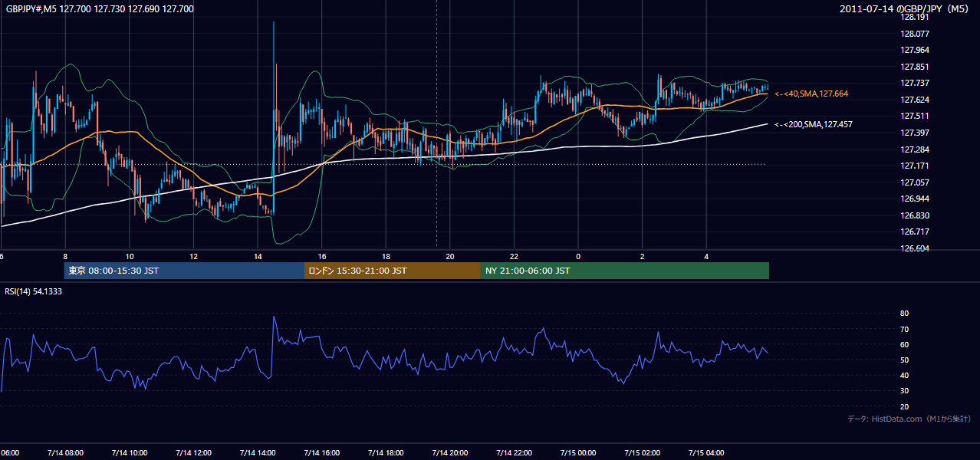Click the 7/14 22:00 bottom time label
The height and width of the screenshot is (460, 980).
click(x=515, y=453)
